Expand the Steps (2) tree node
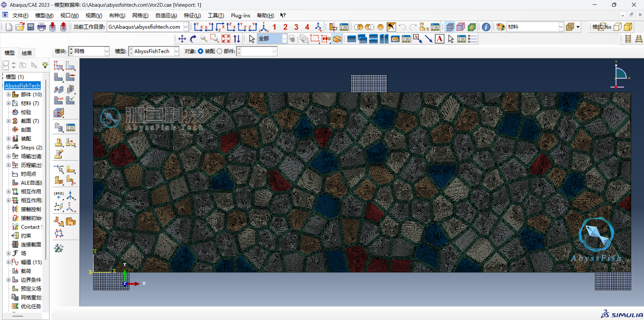Screen dimensions: 644x320 (9, 148)
